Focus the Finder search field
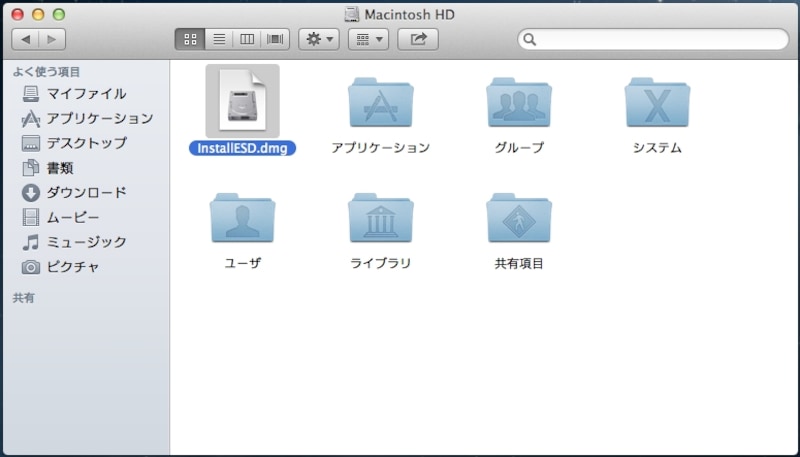 coord(653,39)
